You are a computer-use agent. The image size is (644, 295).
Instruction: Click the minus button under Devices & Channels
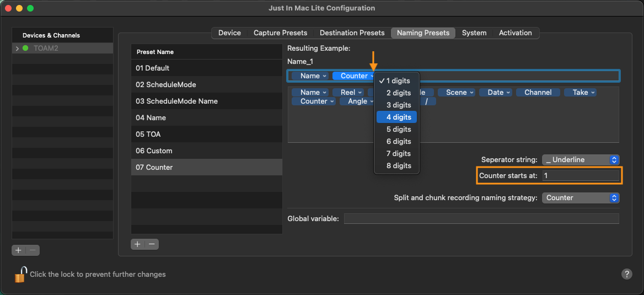click(33, 250)
